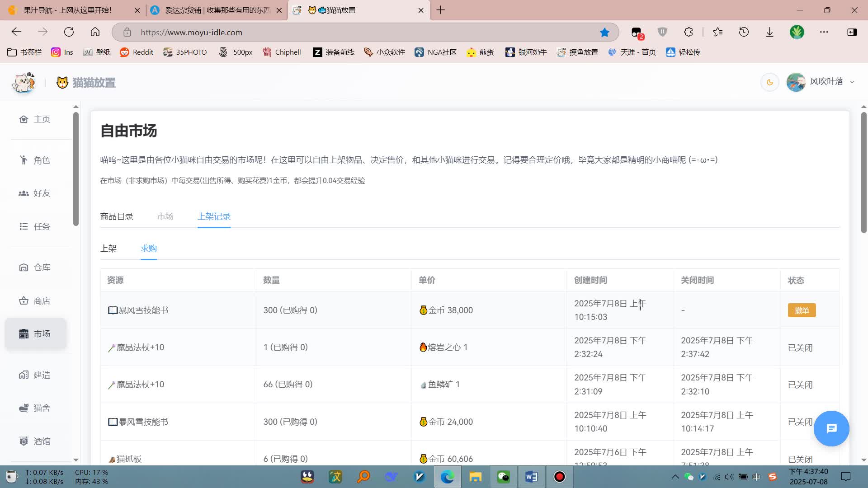Show hidden system tray icons
Image resolution: width=868 pixels, height=488 pixels.
click(675, 477)
